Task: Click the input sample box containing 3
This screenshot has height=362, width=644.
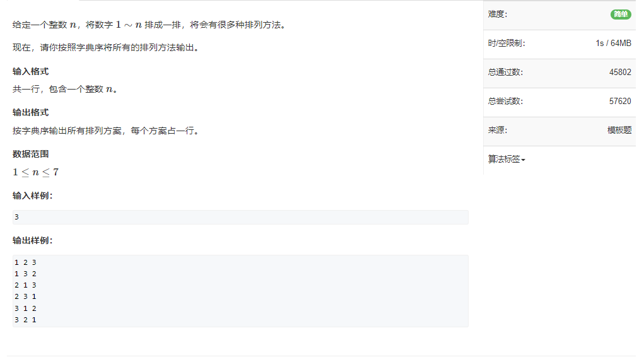Action: click(240, 217)
